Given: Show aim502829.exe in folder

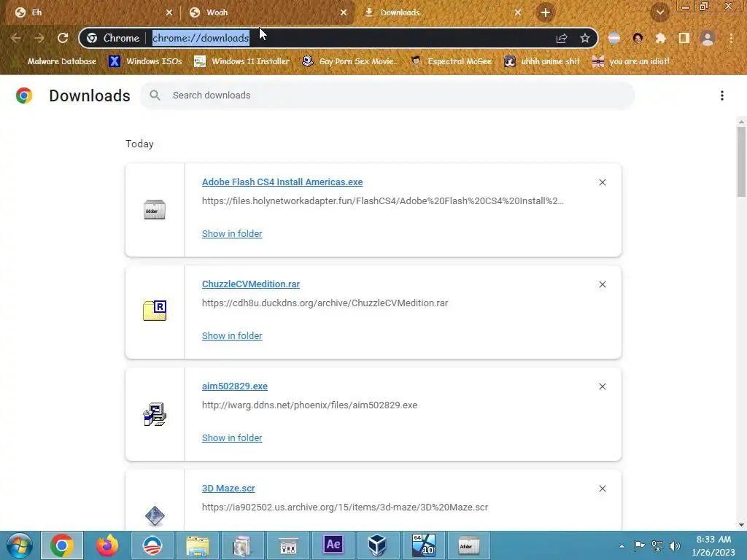Looking at the screenshot, I should [232, 437].
